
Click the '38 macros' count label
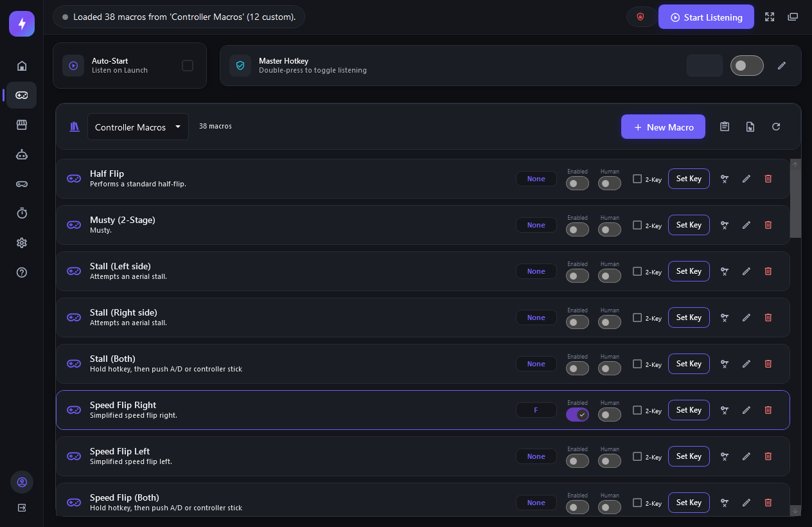tap(215, 126)
